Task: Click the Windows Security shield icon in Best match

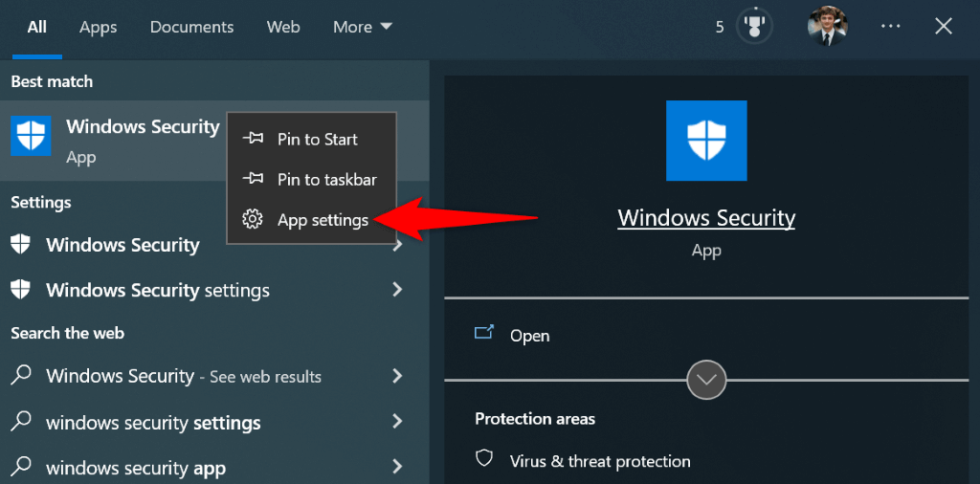Action: coord(31,136)
